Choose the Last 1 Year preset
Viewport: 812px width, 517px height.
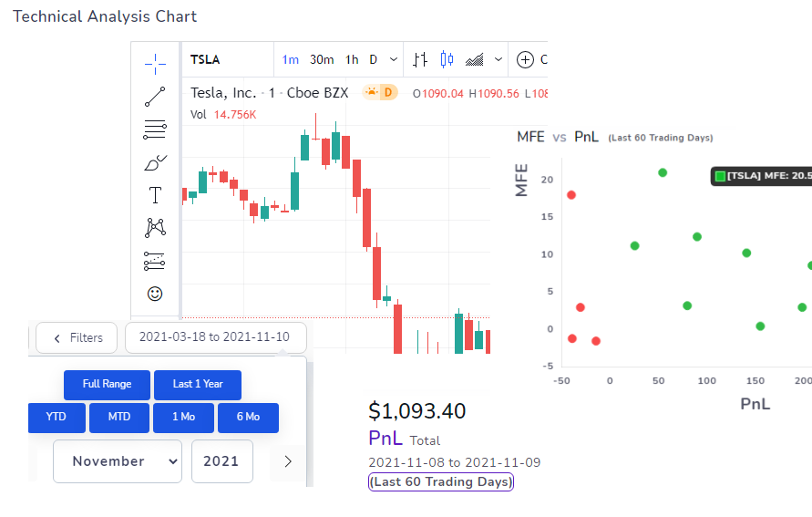pos(198,385)
